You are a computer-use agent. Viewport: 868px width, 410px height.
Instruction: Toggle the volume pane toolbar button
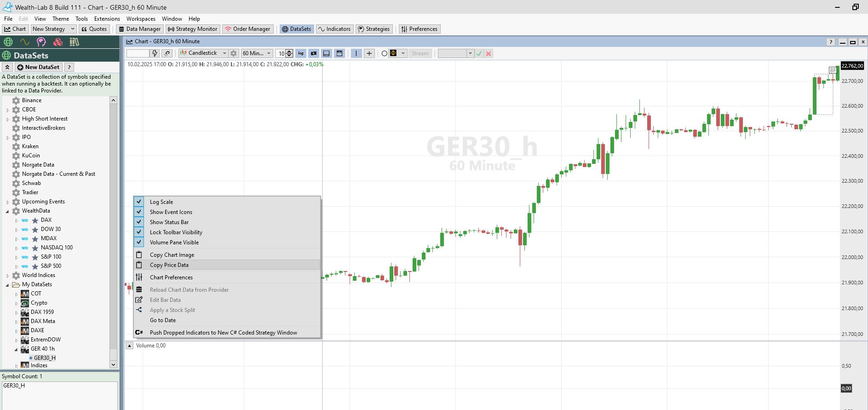tap(339, 53)
